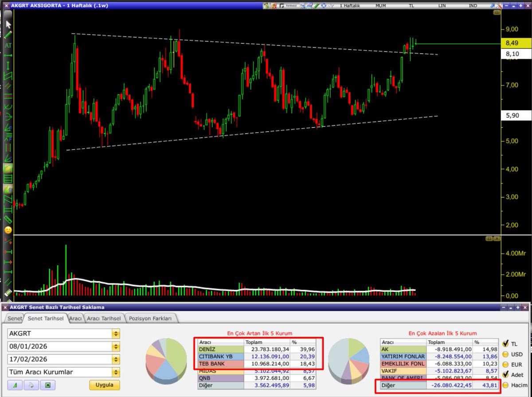The image size is (532, 397).
Task: Click the Toplam header in the buyers table
Action: (267, 342)
